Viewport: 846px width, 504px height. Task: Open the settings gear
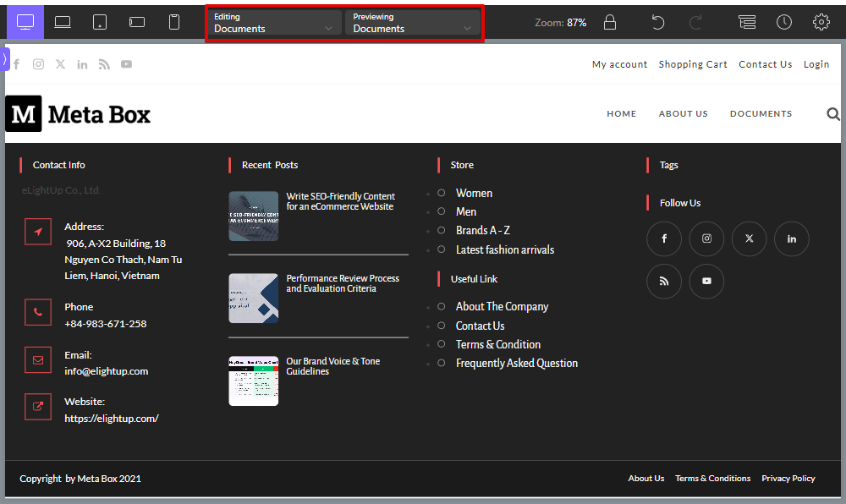click(x=821, y=22)
